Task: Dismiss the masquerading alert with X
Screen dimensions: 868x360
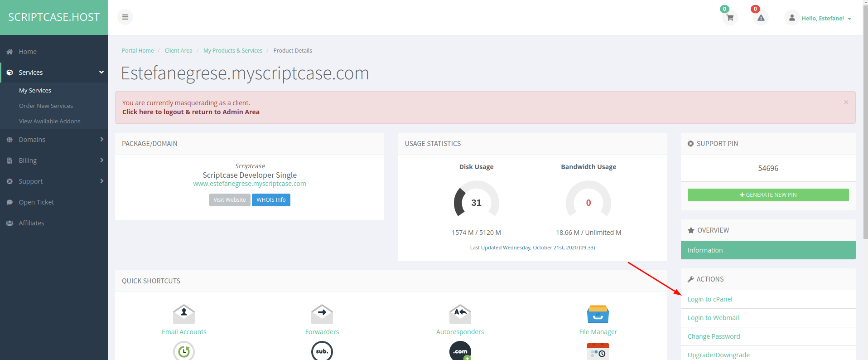Action: coord(846,102)
